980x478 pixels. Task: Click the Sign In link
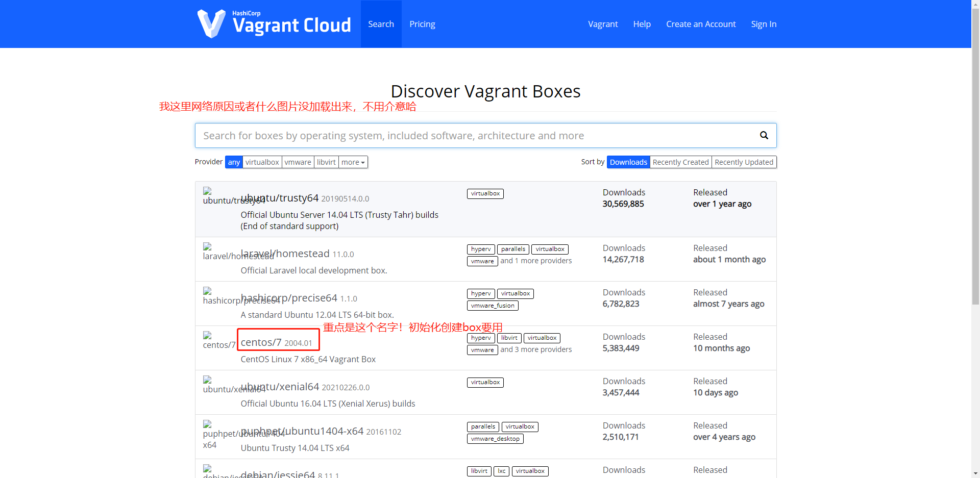coord(764,23)
